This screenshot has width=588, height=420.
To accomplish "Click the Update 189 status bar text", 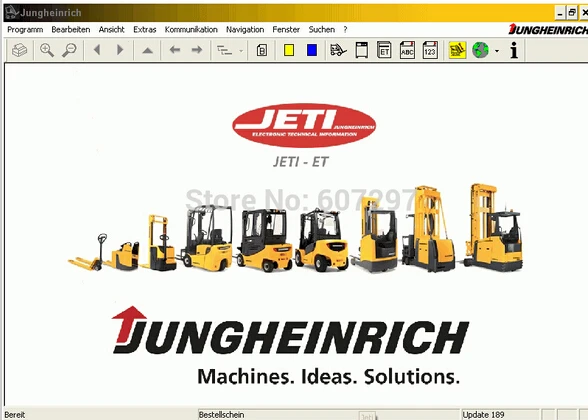I will (483, 415).
